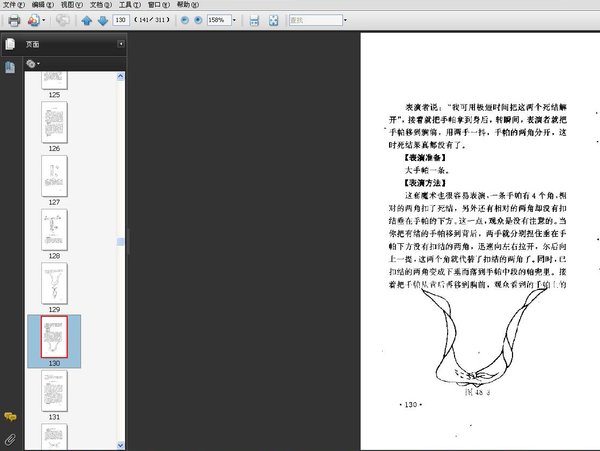Click the Find search text field

pyautogui.click(x=315, y=20)
